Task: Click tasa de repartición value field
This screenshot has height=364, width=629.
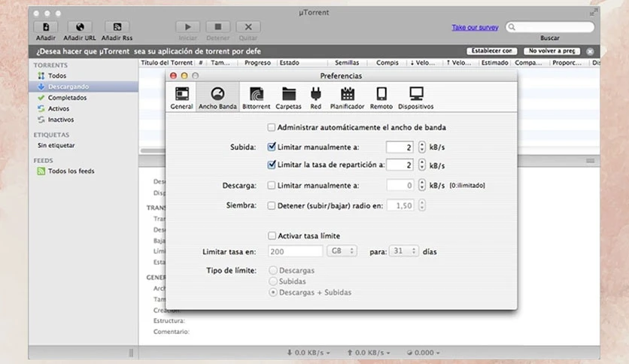Action: 400,165
